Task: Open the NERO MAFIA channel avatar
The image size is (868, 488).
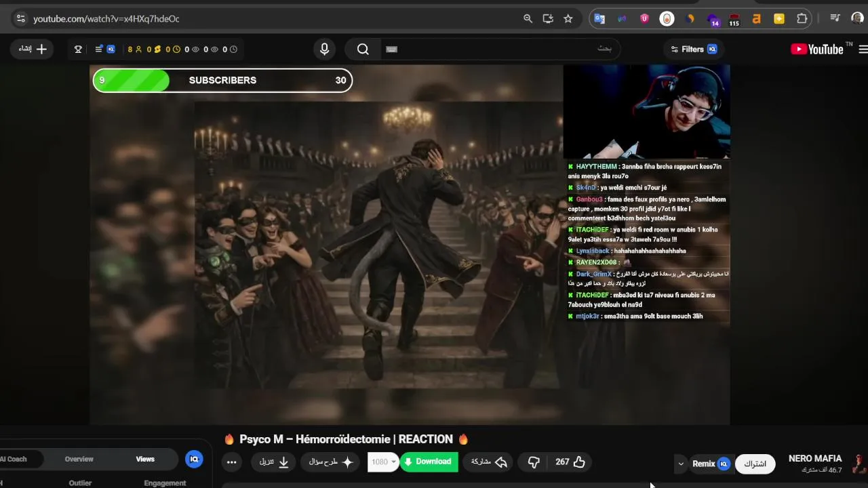Action: [859, 464]
